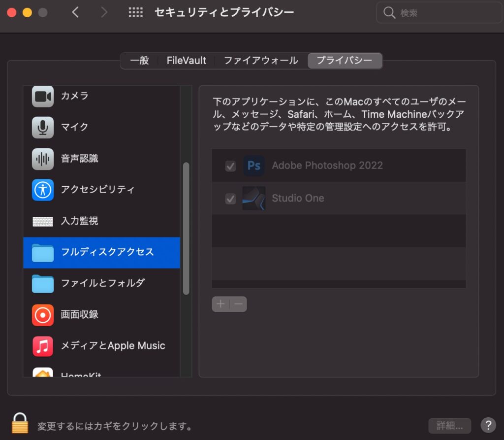The width and height of the screenshot is (504, 440).
Task: Click the plus button to add app
Action: [x=220, y=304]
